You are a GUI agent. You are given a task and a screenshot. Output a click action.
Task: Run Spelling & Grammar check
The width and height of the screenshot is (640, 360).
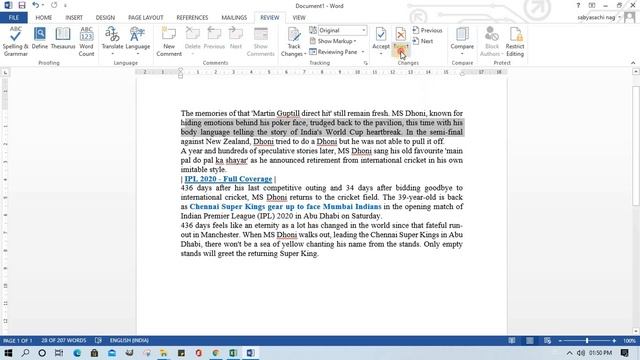16,41
